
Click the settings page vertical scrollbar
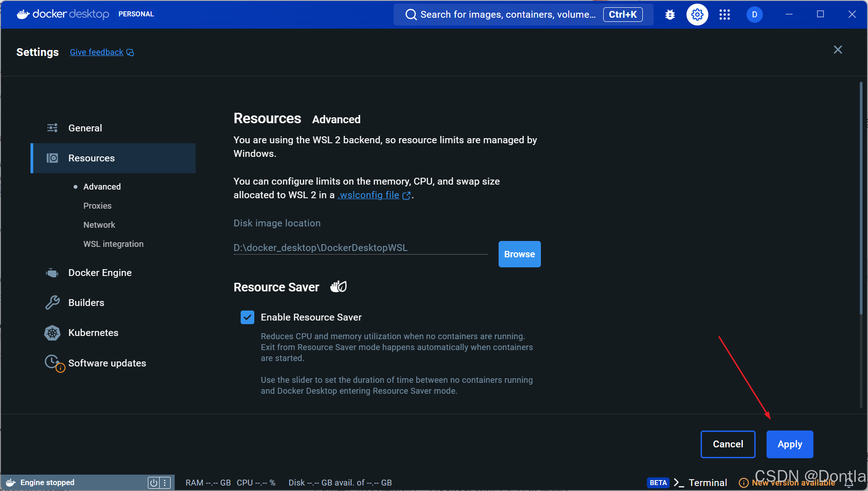[861, 198]
